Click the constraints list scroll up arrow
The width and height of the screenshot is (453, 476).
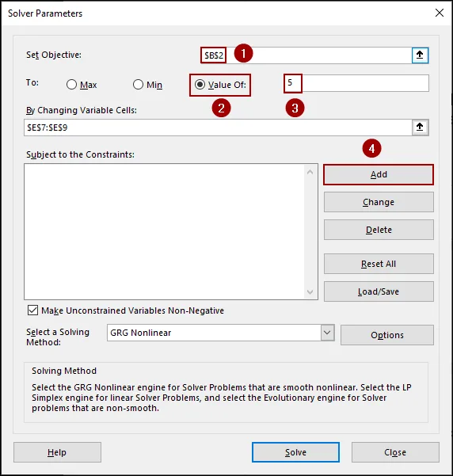(x=310, y=172)
